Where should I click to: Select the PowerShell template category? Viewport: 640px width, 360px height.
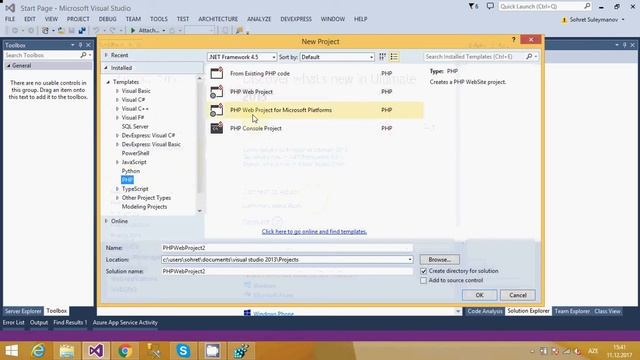[x=136, y=153]
